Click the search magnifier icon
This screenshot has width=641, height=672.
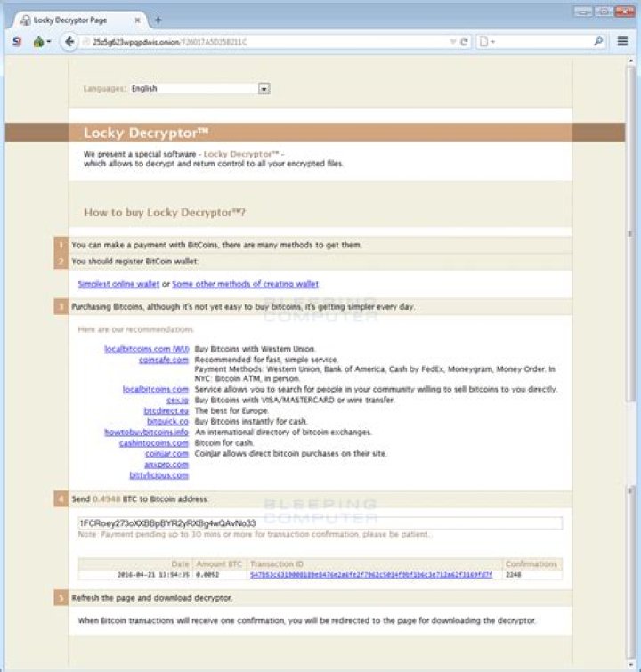pos(598,42)
